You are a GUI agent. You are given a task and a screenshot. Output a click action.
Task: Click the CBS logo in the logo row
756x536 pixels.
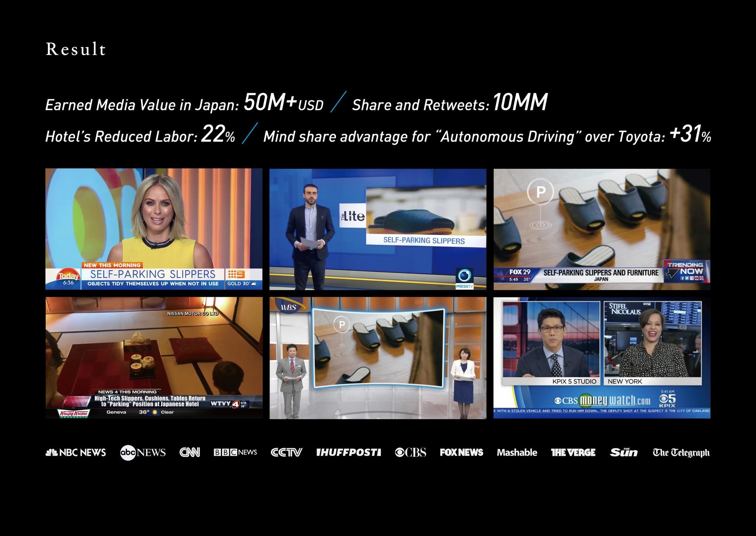(x=410, y=452)
